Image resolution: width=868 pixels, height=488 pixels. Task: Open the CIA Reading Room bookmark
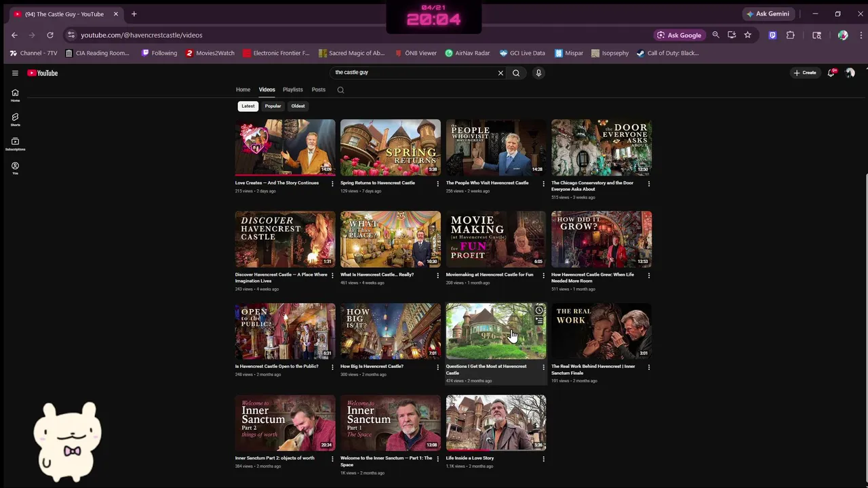(x=97, y=53)
